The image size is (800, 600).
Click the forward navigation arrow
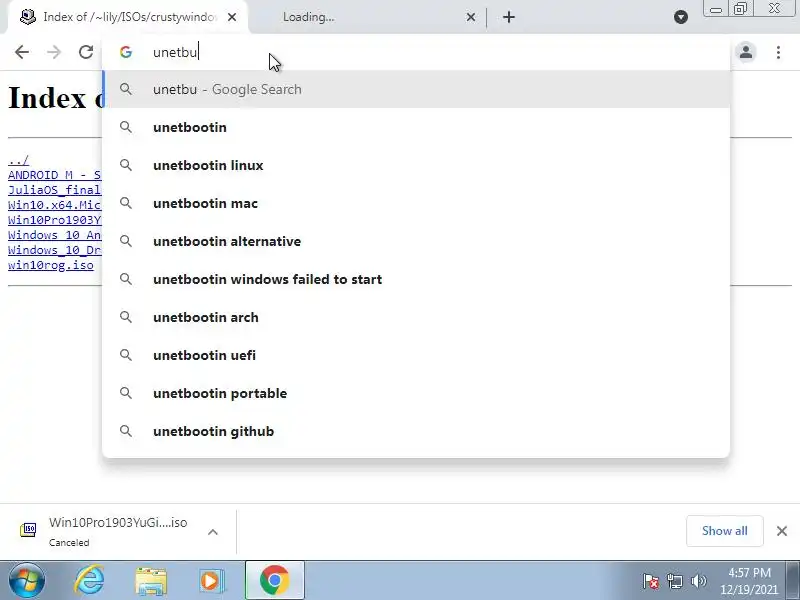coord(54,52)
